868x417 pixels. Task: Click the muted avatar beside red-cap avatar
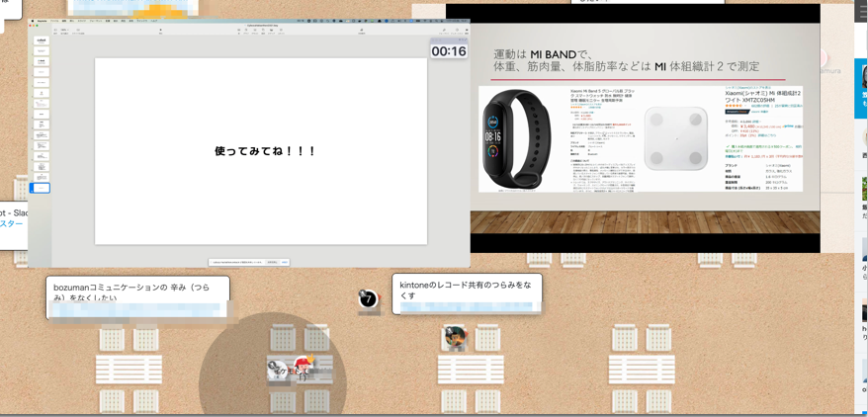pos(277,368)
